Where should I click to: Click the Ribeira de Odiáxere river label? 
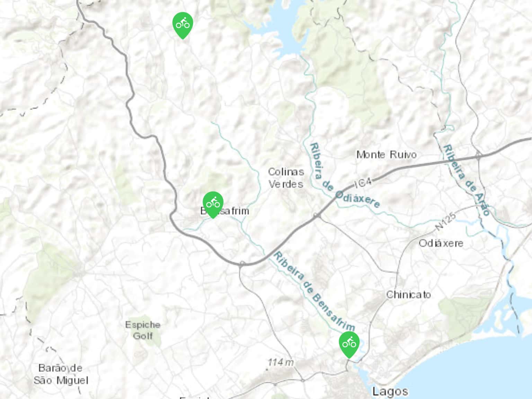click(x=344, y=177)
